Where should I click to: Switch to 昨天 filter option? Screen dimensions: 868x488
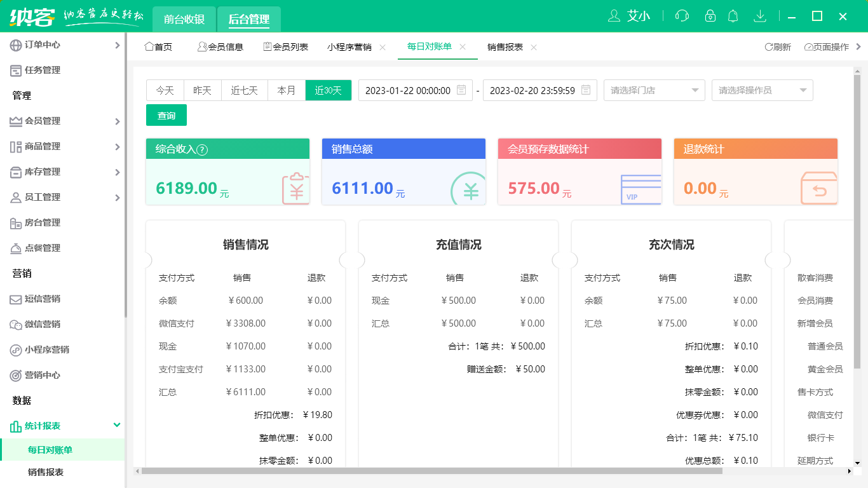point(202,90)
